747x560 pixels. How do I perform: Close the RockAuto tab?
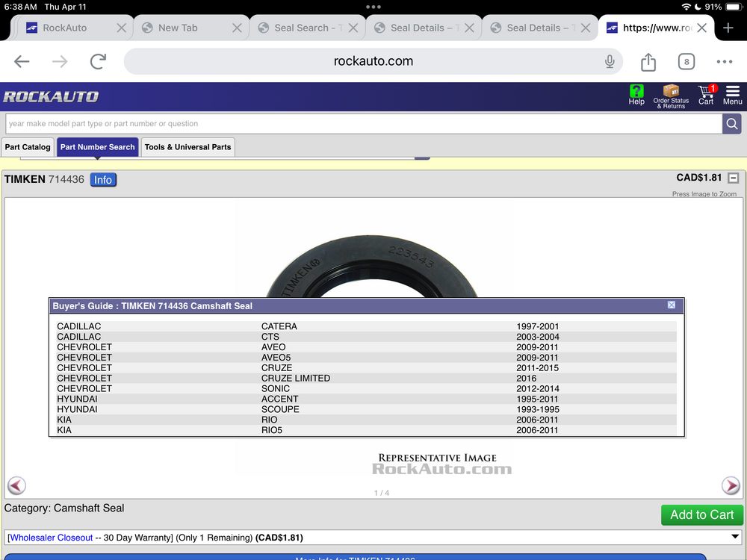click(122, 28)
